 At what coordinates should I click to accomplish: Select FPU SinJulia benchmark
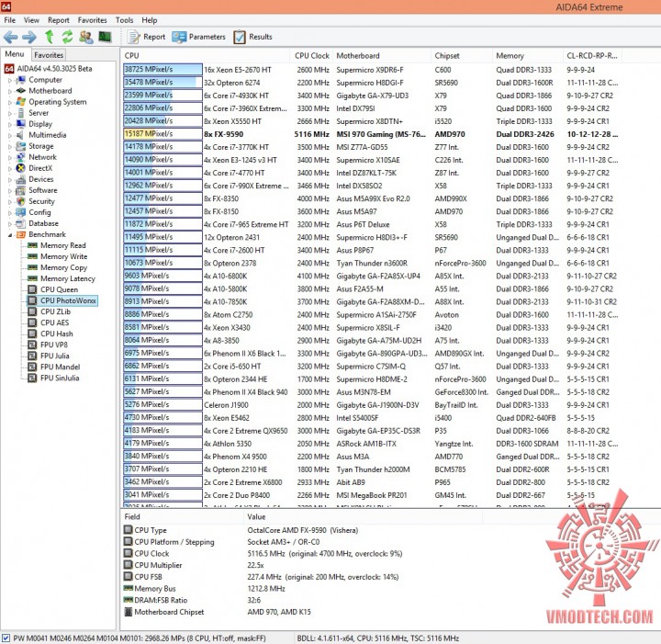60,378
